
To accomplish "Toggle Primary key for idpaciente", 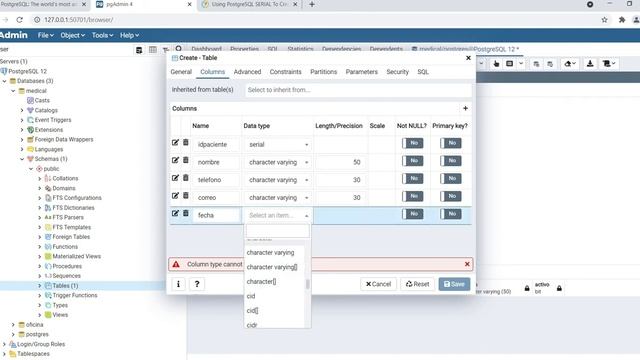I will point(451,143).
